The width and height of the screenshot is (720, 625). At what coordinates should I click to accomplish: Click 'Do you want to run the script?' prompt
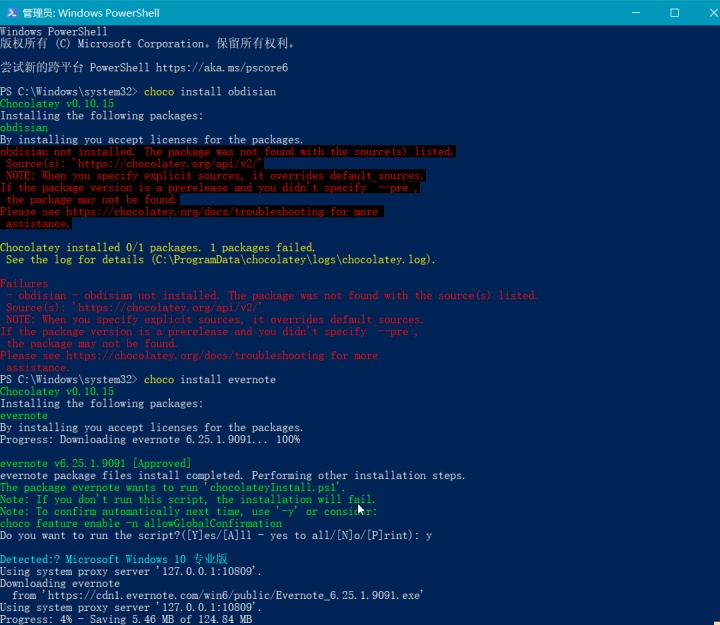(x=216, y=535)
